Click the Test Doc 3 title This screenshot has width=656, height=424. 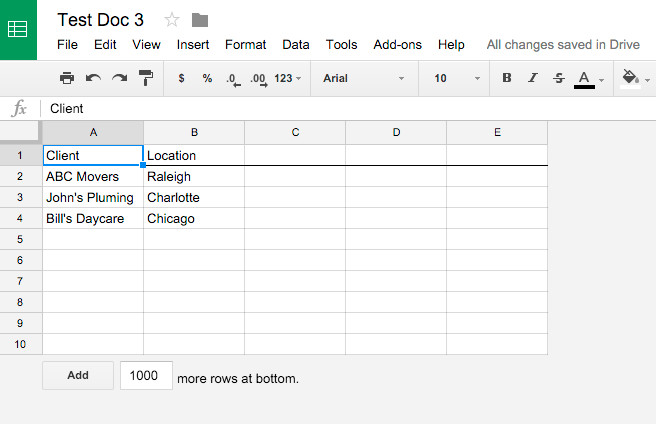[100, 20]
